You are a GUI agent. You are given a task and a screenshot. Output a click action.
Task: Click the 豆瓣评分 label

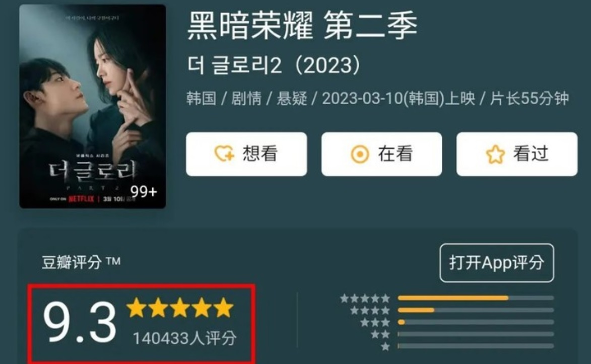pyautogui.click(x=72, y=262)
